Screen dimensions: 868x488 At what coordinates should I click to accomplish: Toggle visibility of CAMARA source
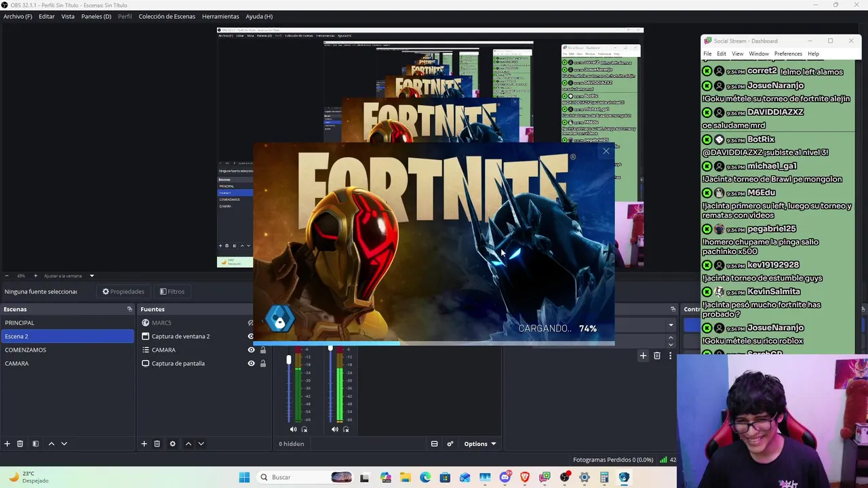251,350
